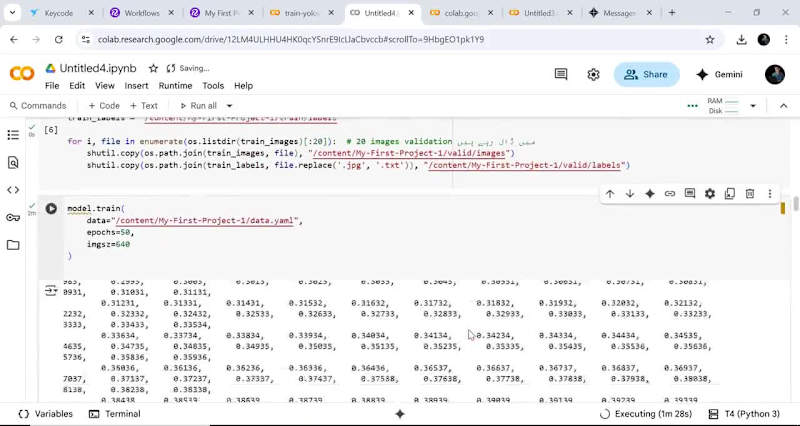Add comment icon in cell toolbar

coord(690,194)
